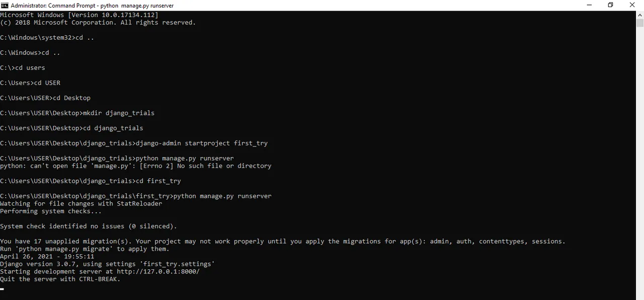This screenshot has height=300, width=644.
Task: Open the server link http://127.0.0.1:8000/
Action: coord(157,271)
